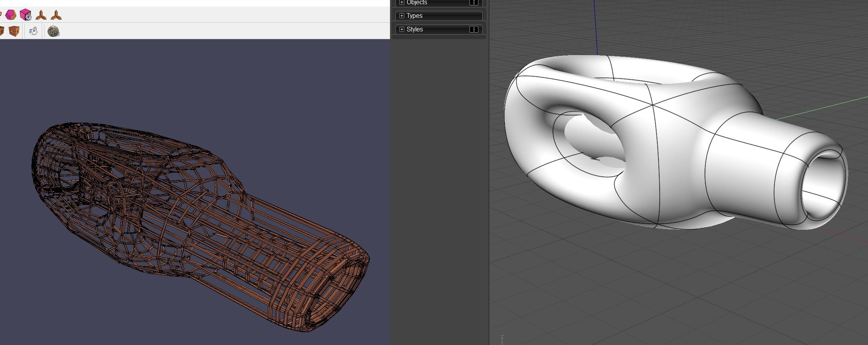Click the pink cube with gear icon
Screen dimensions: 868x345
26,15
